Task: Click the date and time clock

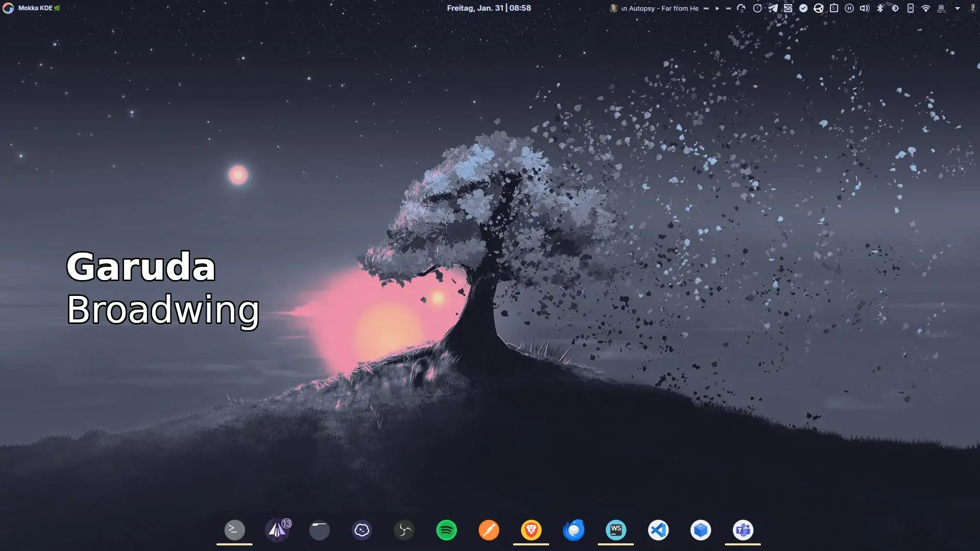Action: [x=489, y=8]
